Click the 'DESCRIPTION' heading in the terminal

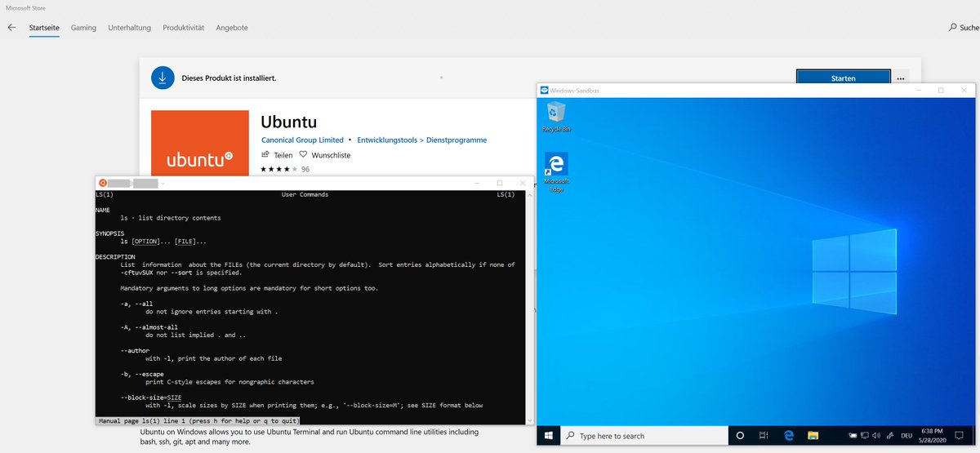tap(115, 256)
